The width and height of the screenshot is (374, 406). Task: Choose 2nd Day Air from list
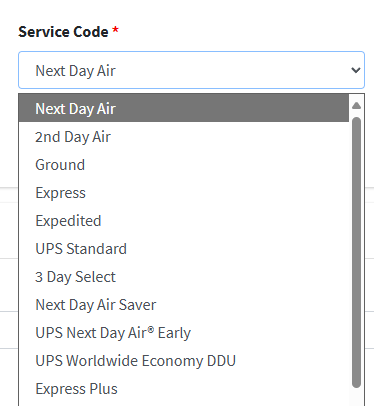click(184, 136)
